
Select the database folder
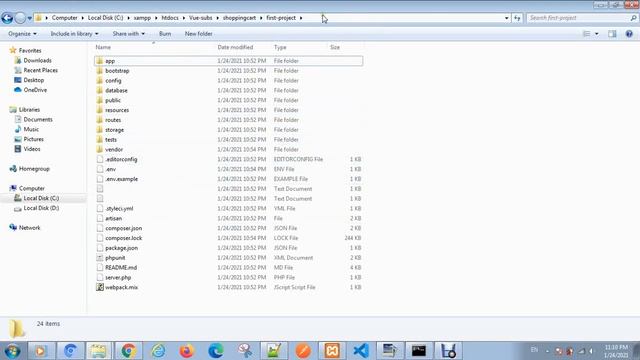click(x=229, y=90)
